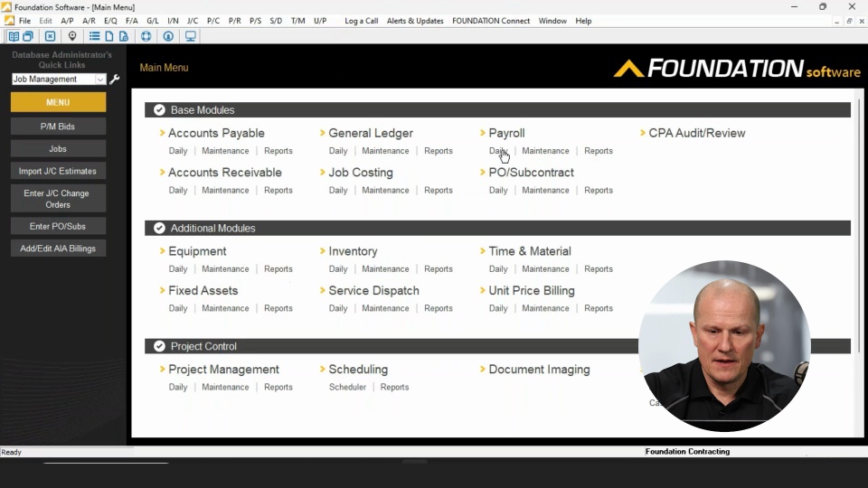Open General Ledger Maintenance link
The height and width of the screenshot is (488, 868).
(x=385, y=151)
